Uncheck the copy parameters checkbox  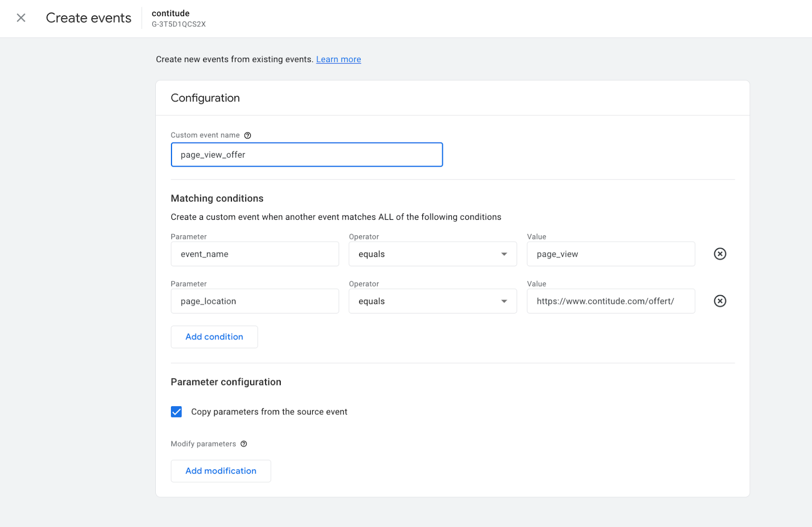177,412
